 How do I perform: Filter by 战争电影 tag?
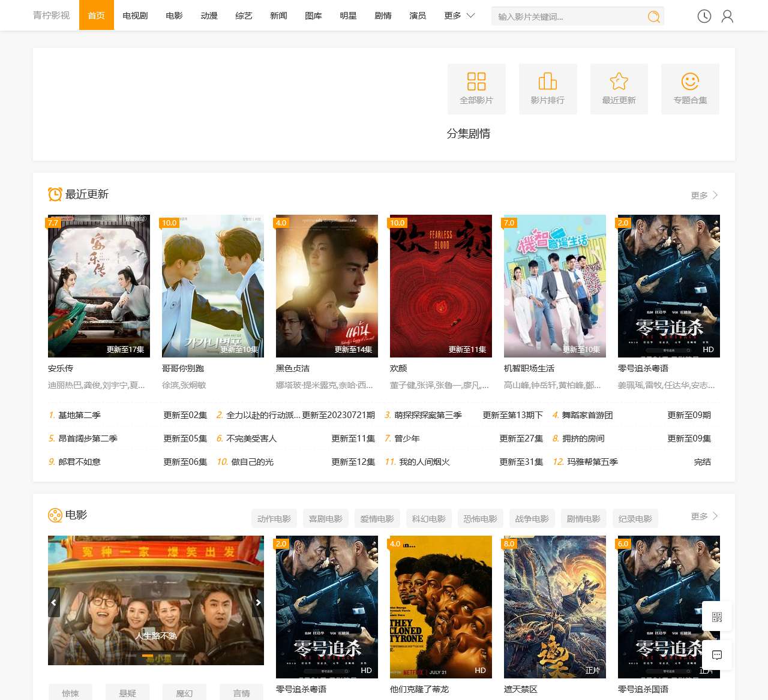click(532, 519)
